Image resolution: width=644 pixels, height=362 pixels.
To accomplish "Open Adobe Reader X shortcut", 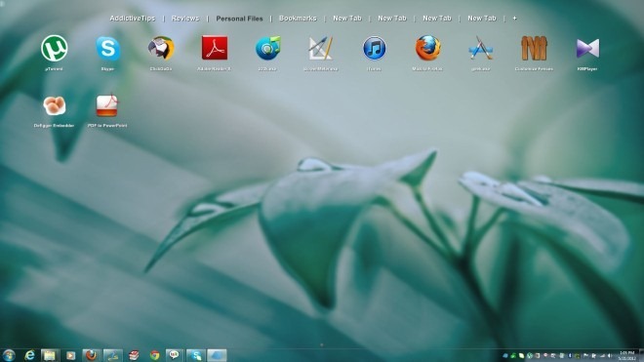I will [x=215, y=48].
